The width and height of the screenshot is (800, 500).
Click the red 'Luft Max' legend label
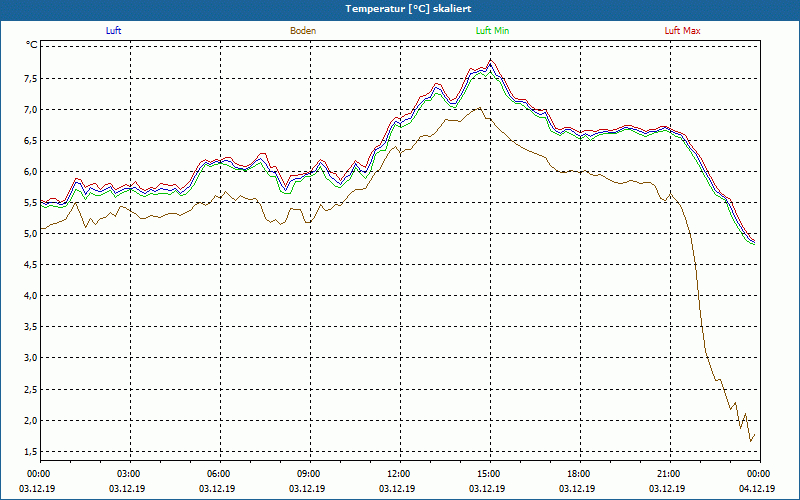coord(682,31)
